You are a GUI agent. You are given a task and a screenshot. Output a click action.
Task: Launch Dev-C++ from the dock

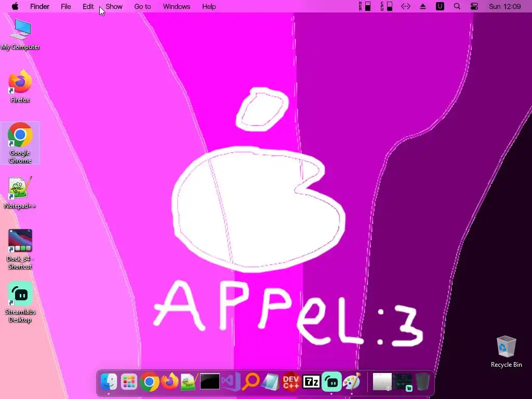click(x=291, y=382)
